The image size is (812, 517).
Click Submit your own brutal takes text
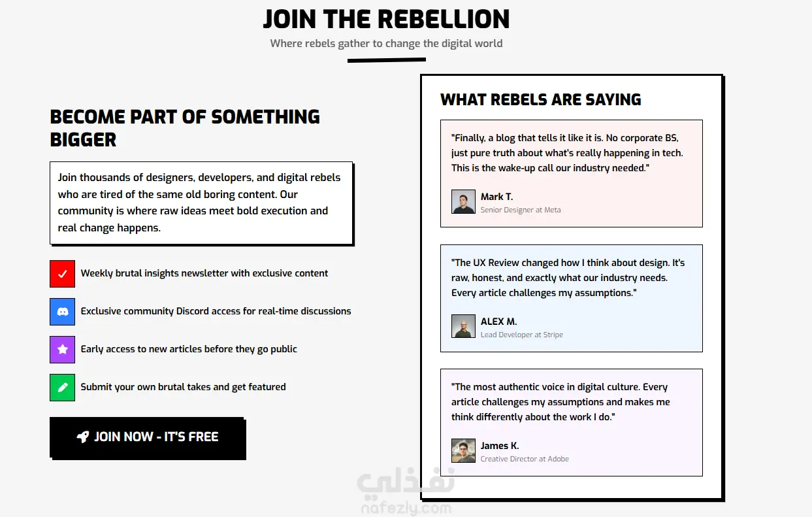tap(183, 387)
